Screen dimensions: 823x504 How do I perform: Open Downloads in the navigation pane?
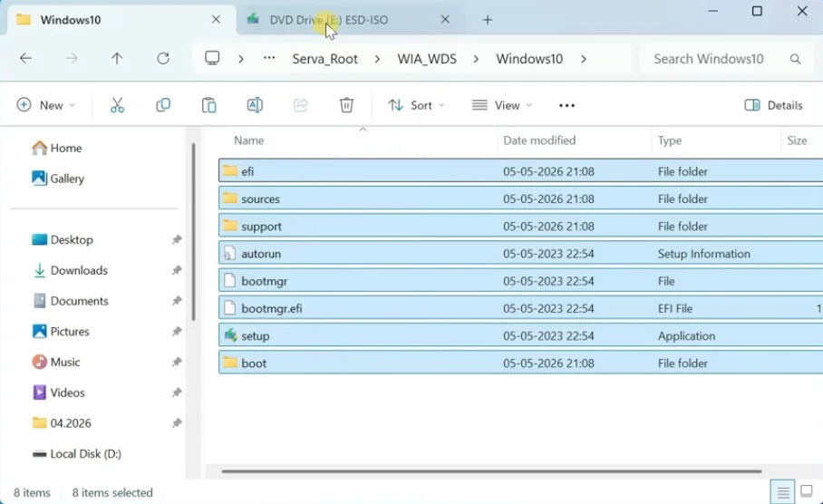tap(71, 270)
